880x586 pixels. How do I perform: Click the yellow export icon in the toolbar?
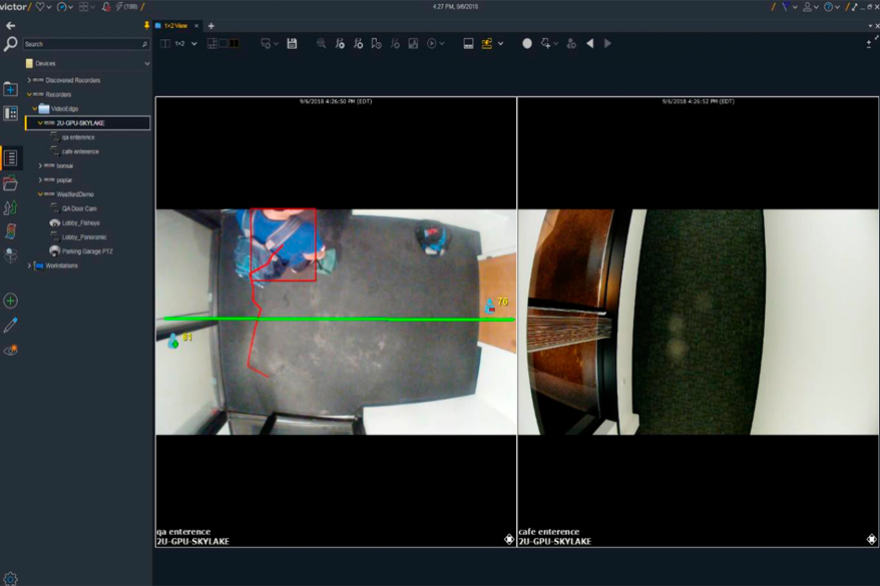[x=486, y=43]
